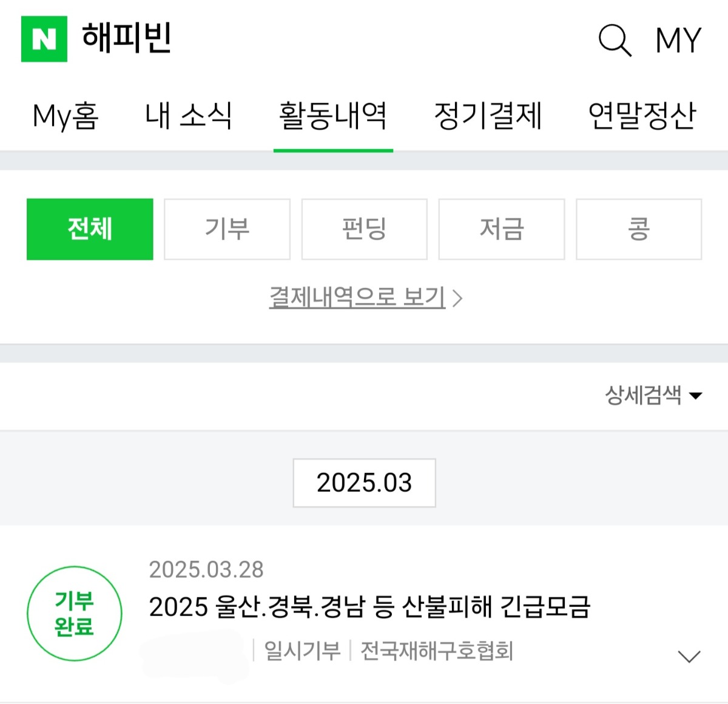Expand the donation entry chevron
This screenshot has width=728, height=704.
click(x=689, y=656)
